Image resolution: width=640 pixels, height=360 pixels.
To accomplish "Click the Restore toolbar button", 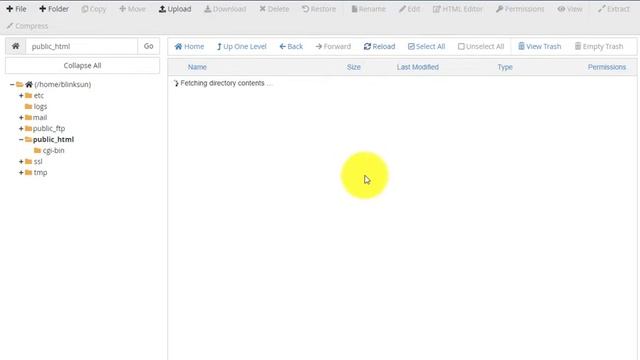I will 319,9.
